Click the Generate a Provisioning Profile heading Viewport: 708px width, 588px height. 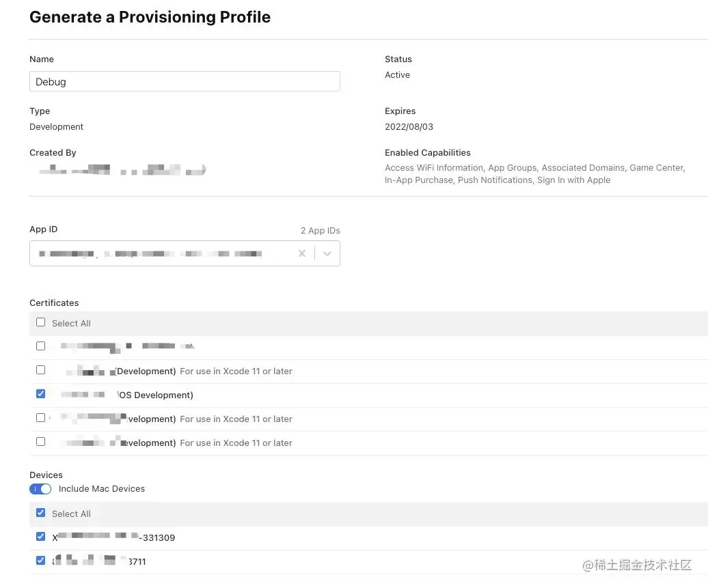coord(150,17)
